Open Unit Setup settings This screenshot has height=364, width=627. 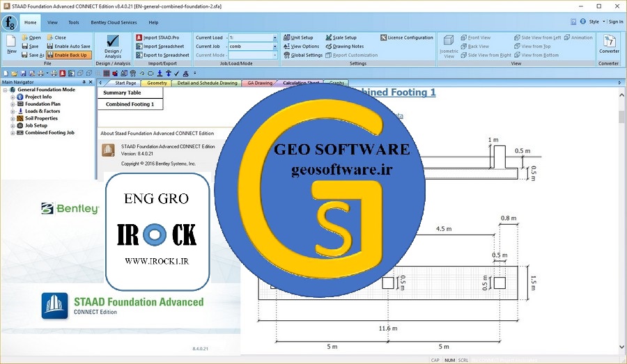(298, 38)
